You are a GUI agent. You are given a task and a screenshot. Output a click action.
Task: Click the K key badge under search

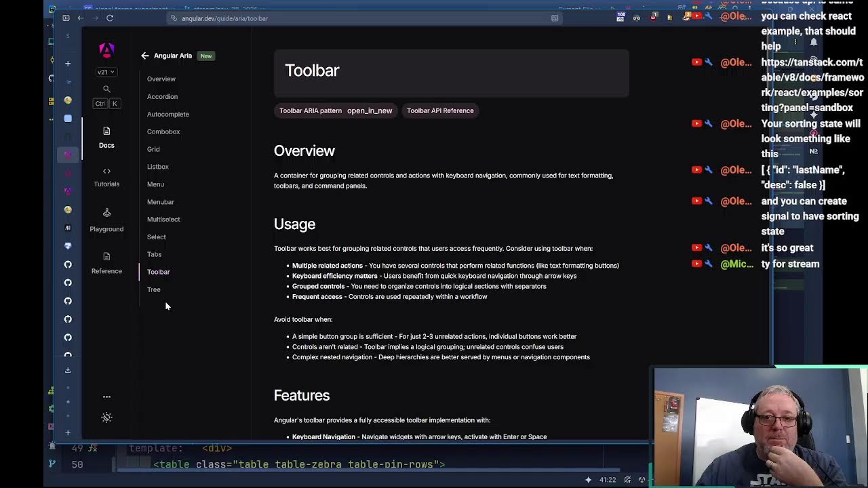coord(115,104)
